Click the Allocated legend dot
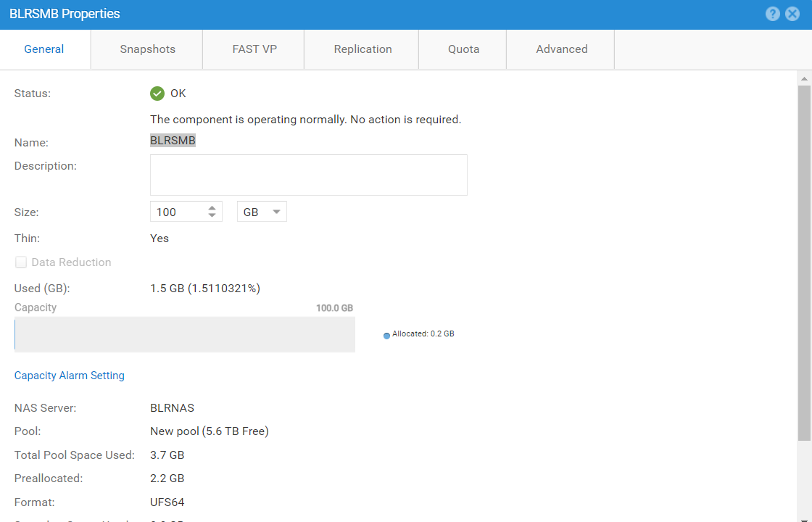812x522 pixels. [x=386, y=334]
